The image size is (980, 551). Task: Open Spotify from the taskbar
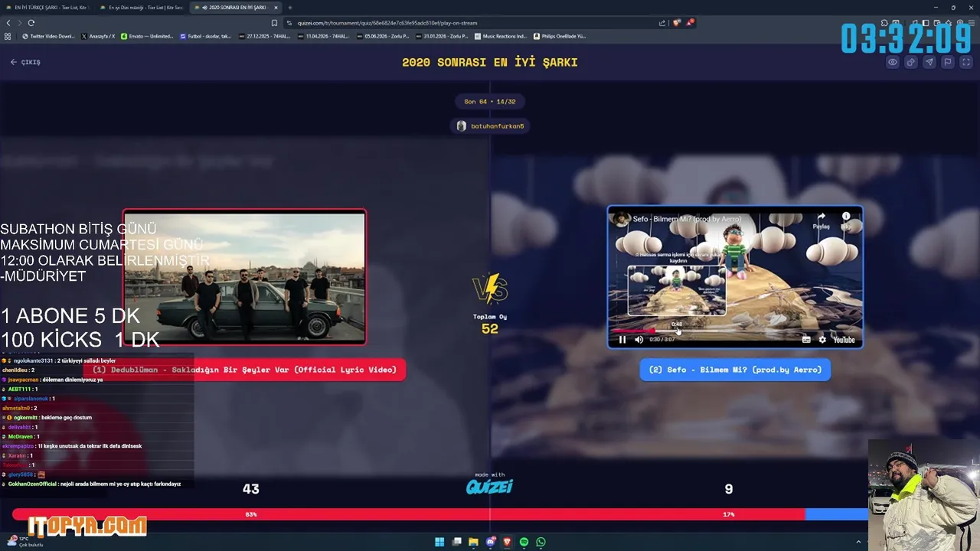pos(524,542)
